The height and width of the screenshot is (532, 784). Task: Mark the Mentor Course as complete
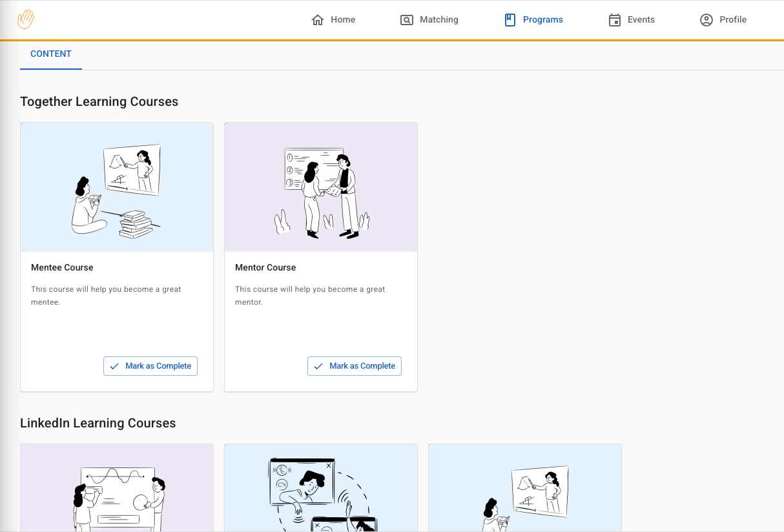click(355, 366)
